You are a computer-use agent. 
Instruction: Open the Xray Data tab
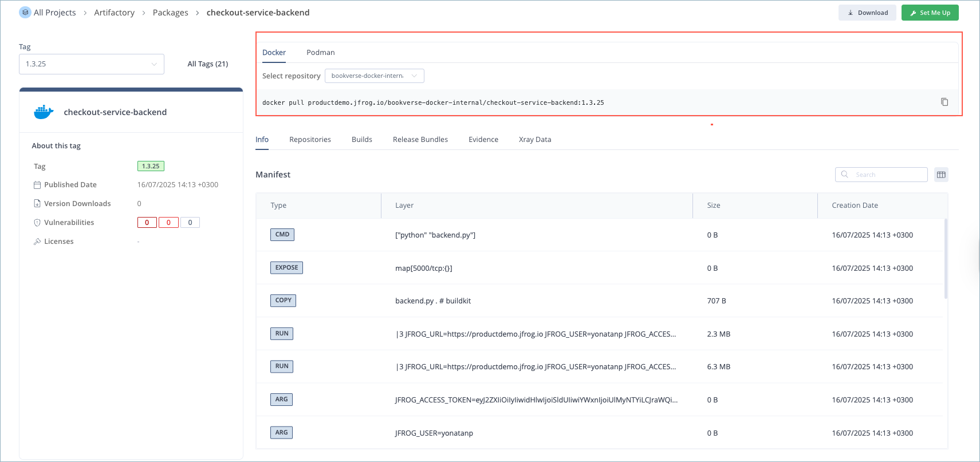pos(535,139)
